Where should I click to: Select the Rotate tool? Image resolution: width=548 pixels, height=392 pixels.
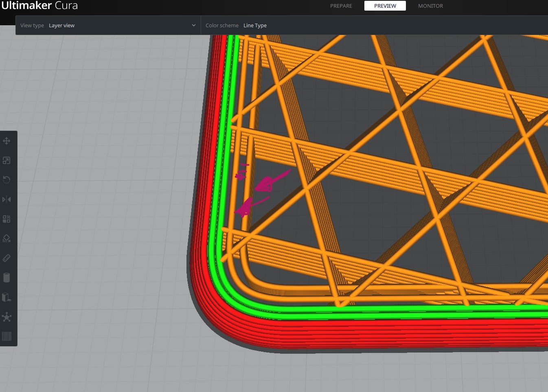click(7, 180)
